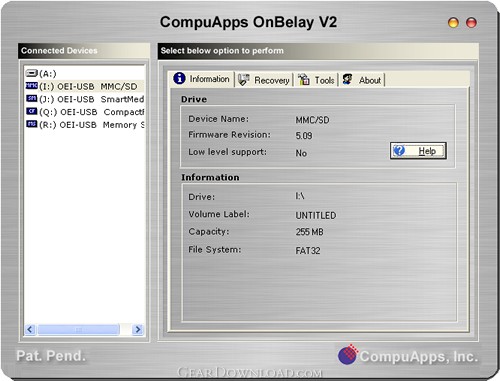Click the SmartMedia icon beside (J:)
The image size is (500, 381).
(x=32, y=99)
